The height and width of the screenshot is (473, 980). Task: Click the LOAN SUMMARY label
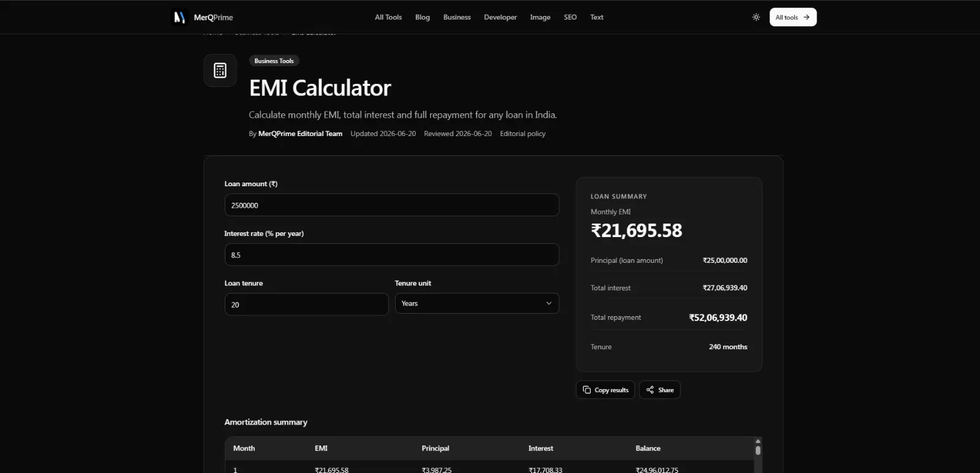click(619, 197)
